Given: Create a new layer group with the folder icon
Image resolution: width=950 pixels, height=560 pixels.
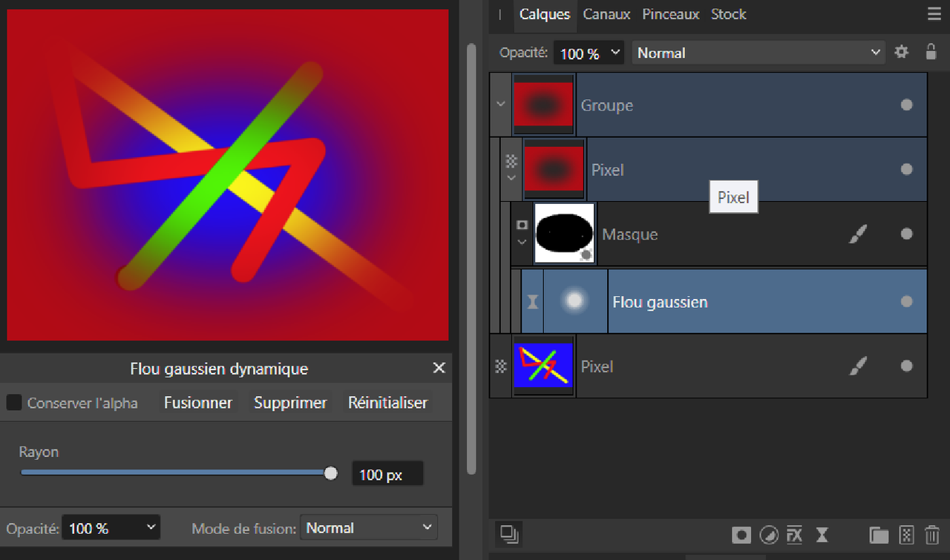Looking at the screenshot, I should click(x=879, y=535).
